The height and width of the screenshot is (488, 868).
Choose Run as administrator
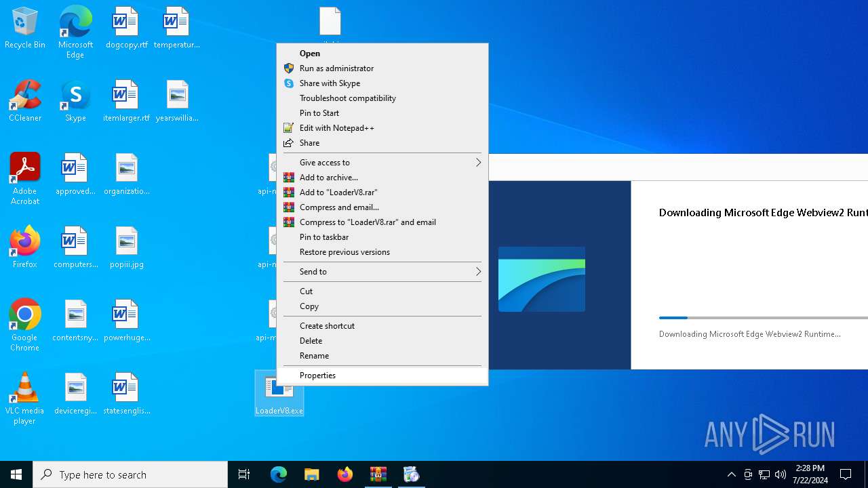pos(382,68)
